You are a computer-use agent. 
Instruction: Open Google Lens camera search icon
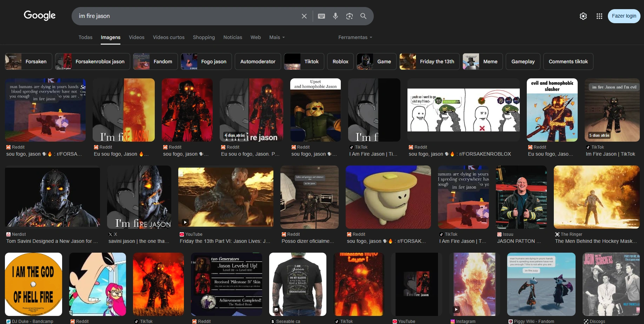349,16
